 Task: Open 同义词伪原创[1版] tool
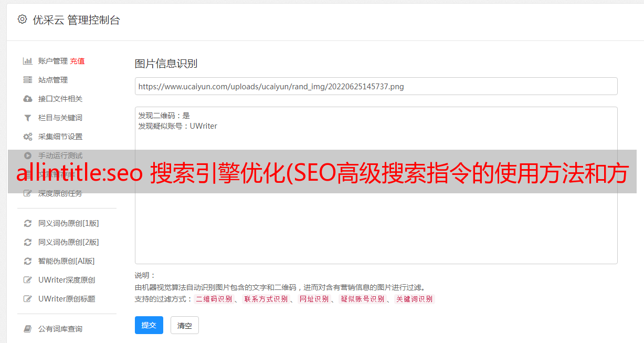click(69, 223)
